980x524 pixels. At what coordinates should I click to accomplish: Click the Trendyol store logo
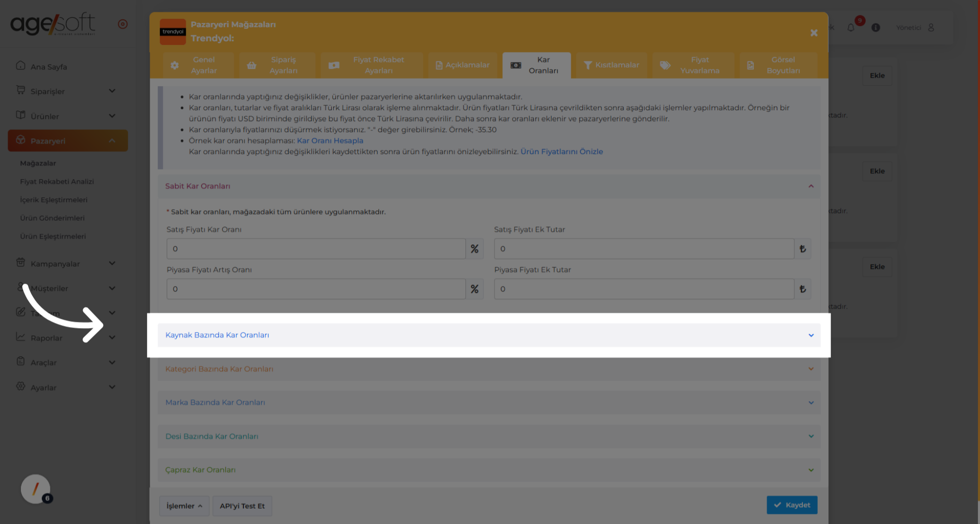(x=173, y=32)
